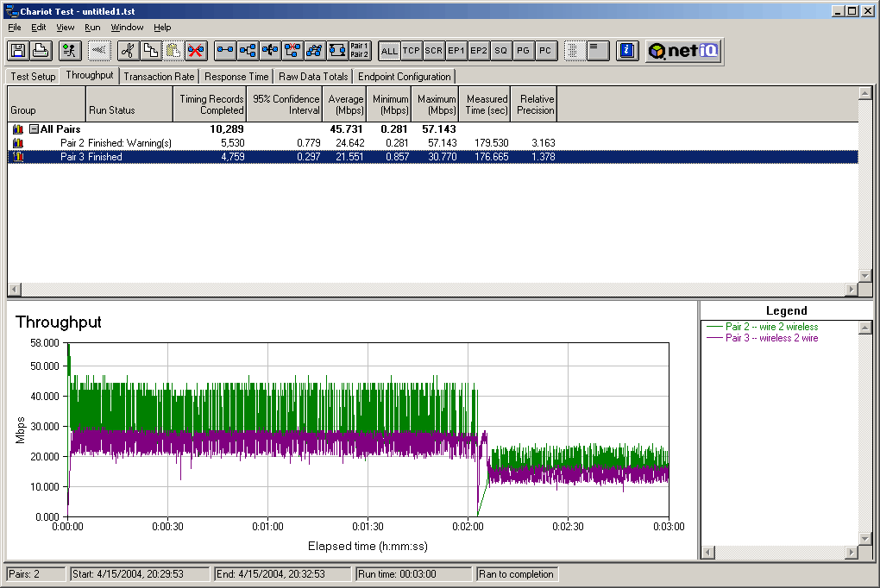Click the red X Delete icon
The image size is (880, 588).
pos(196,51)
